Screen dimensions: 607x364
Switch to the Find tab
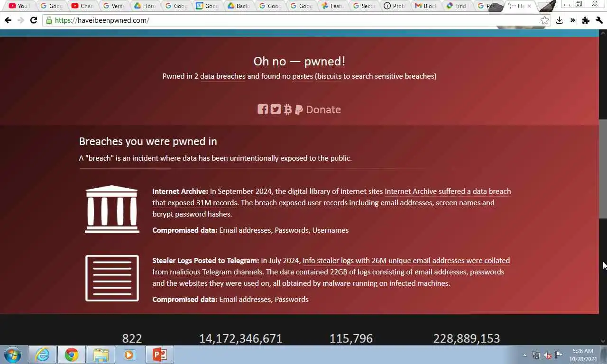[457, 6]
